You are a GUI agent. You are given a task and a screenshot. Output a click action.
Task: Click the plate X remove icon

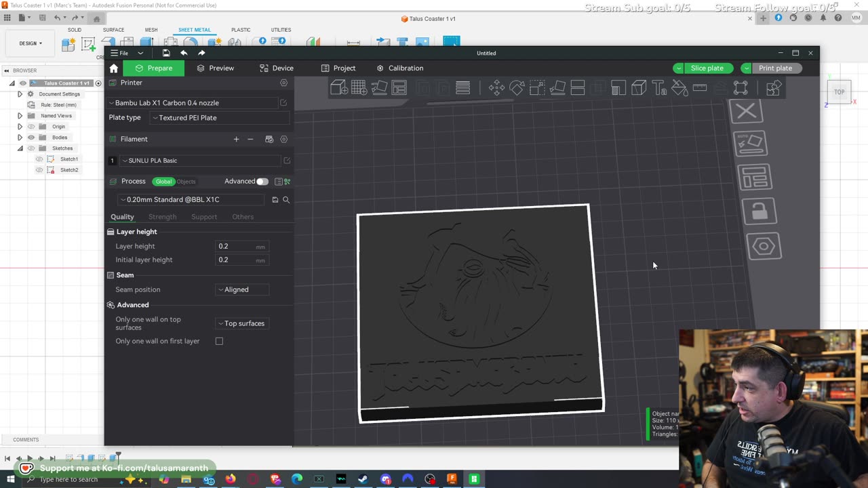click(746, 111)
